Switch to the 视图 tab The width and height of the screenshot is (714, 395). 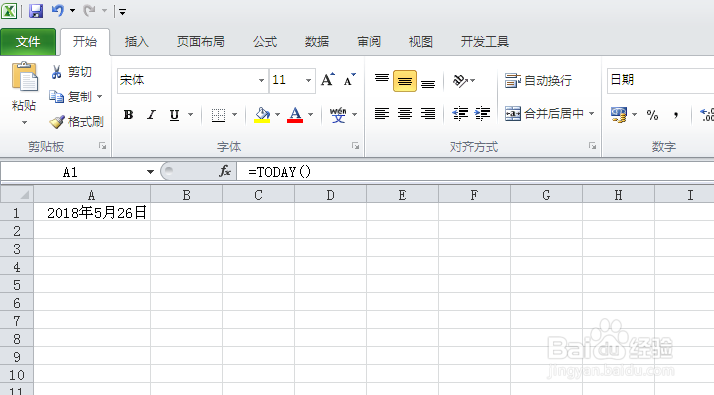tap(420, 42)
